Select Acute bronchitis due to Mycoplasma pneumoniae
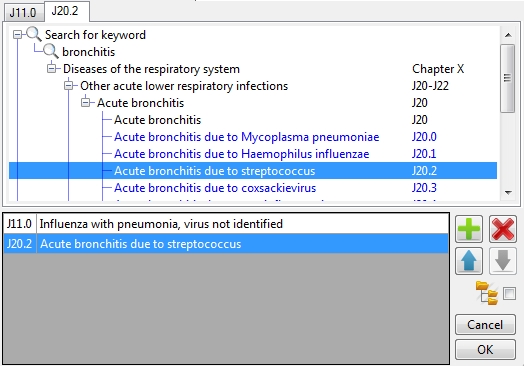This screenshot has width=524, height=366. [247, 137]
